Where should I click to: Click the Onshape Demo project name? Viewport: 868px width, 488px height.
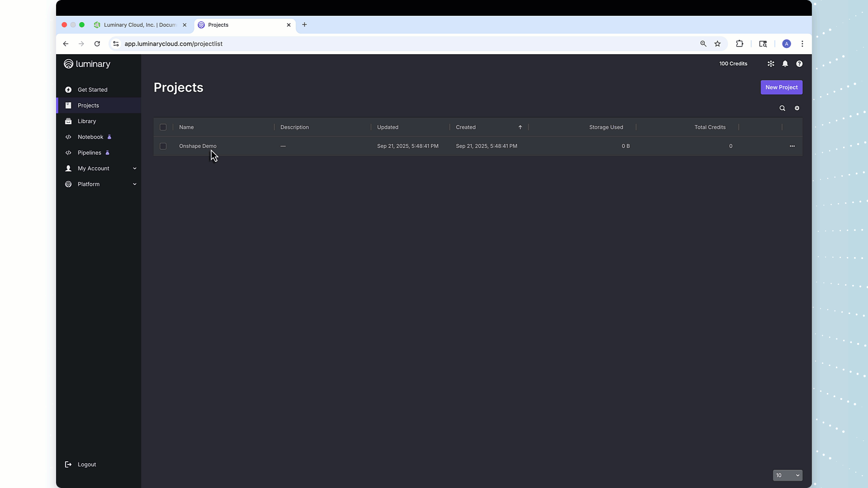tap(198, 146)
